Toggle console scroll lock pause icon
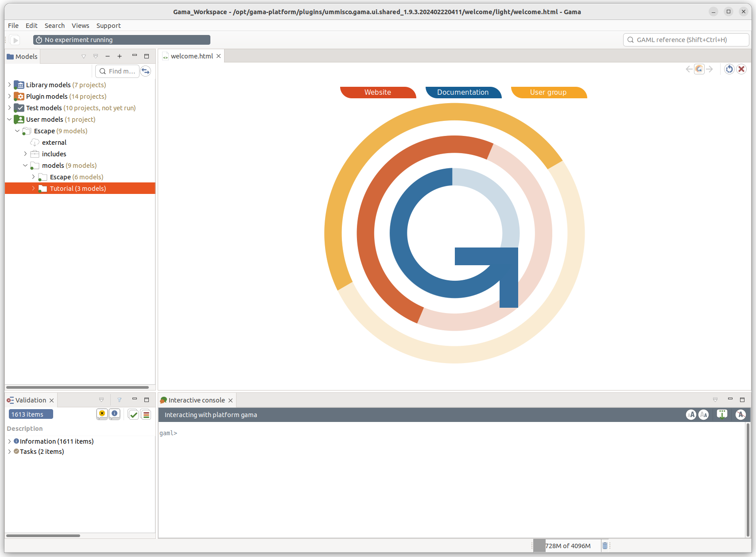The height and width of the screenshot is (557, 756). (722, 414)
